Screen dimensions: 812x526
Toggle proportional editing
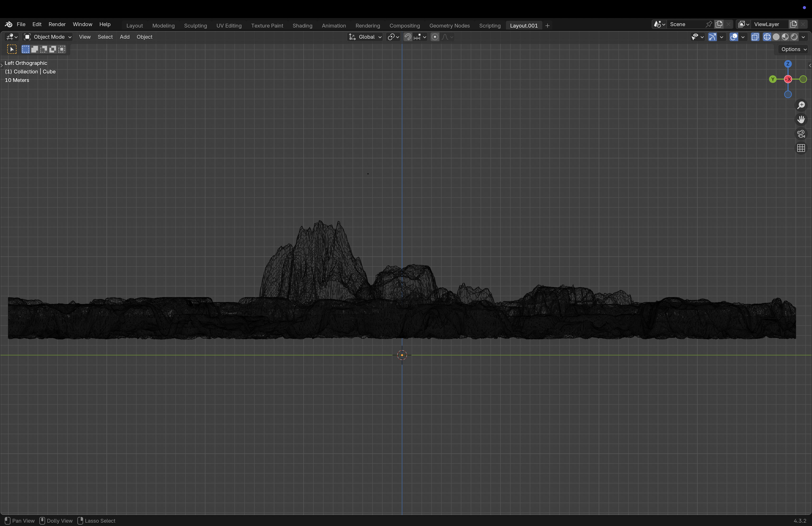tap(435, 37)
